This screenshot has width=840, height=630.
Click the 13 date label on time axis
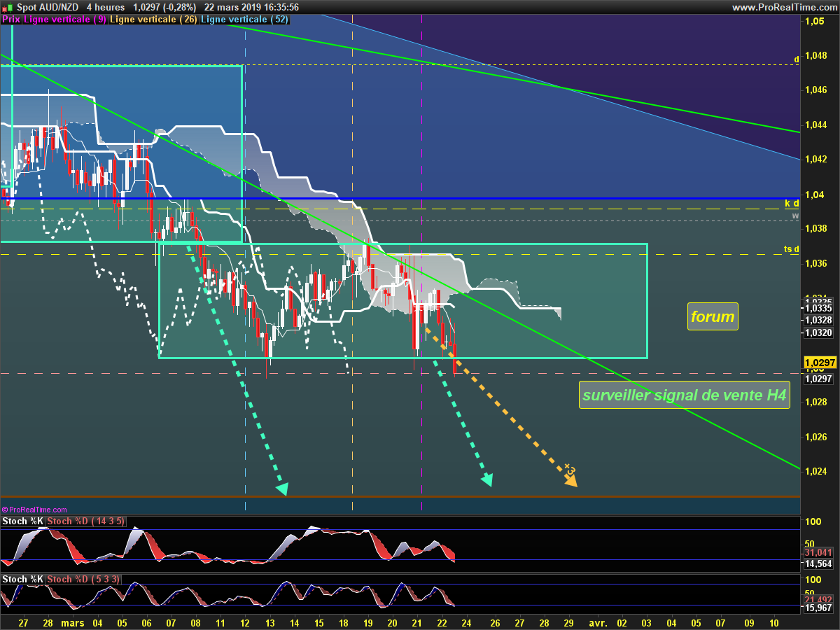click(x=269, y=622)
